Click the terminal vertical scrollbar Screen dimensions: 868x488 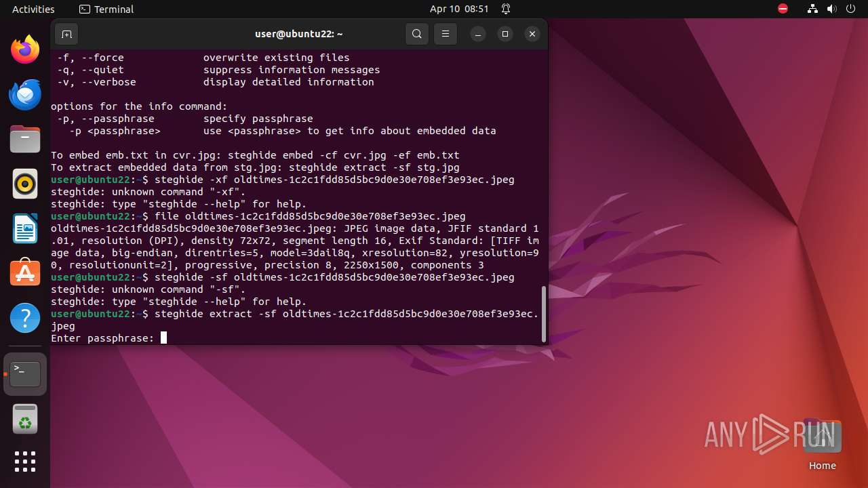(x=543, y=314)
